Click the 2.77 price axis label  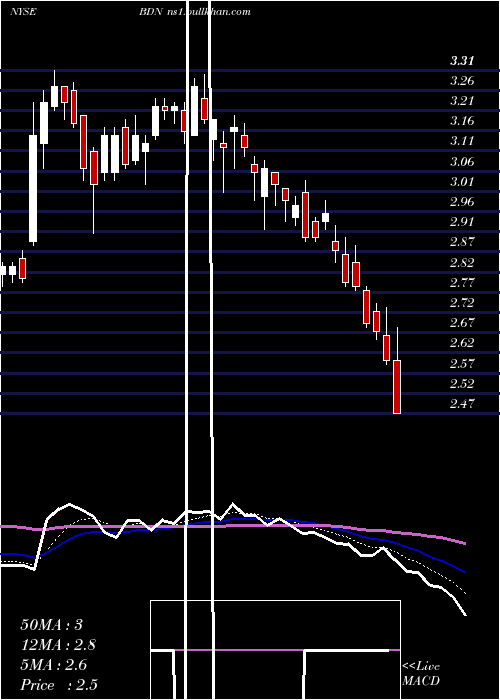[x=462, y=283]
